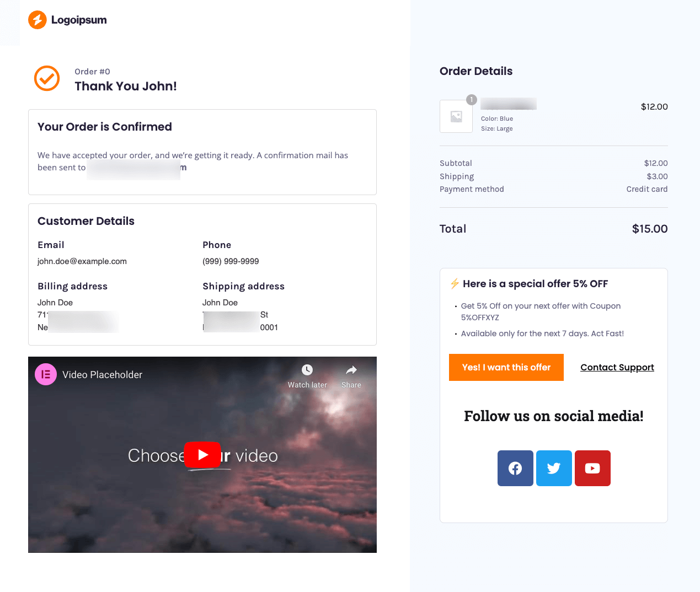Screen dimensions: 700x592
Task: Click Follow us on social media heading
Action: point(554,416)
